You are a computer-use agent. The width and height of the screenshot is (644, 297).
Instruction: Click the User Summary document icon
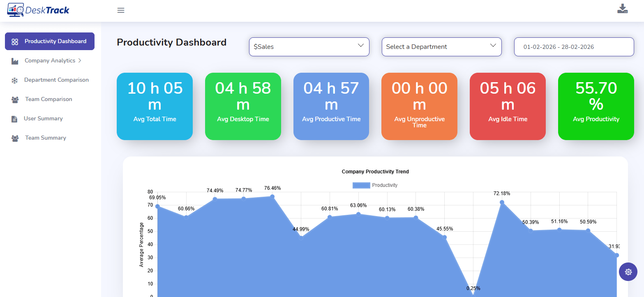coord(14,119)
